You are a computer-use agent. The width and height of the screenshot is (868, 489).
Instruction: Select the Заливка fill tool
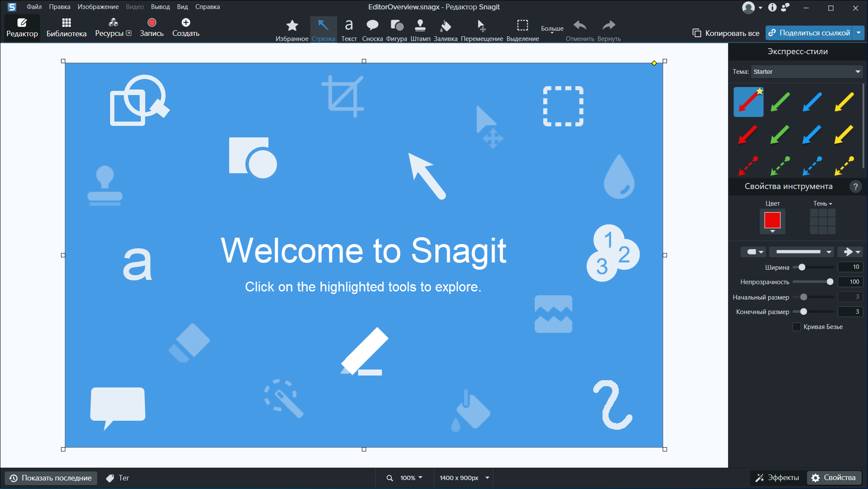click(446, 30)
